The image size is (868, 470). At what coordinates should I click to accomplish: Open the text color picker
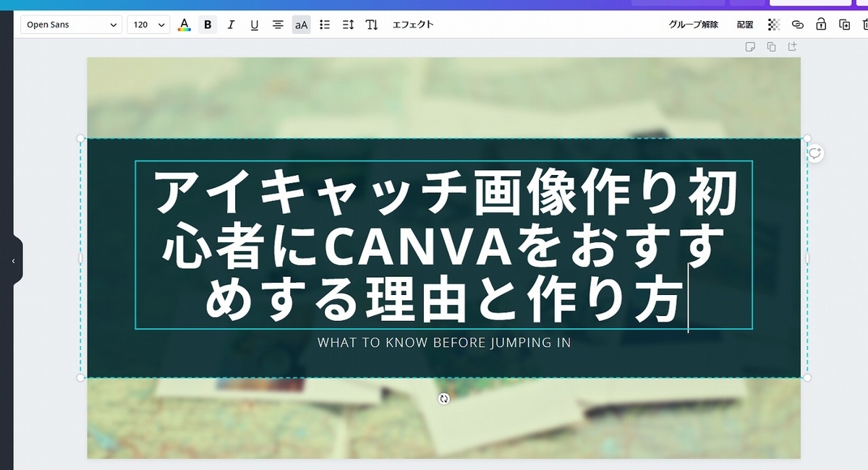[x=184, y=25]
